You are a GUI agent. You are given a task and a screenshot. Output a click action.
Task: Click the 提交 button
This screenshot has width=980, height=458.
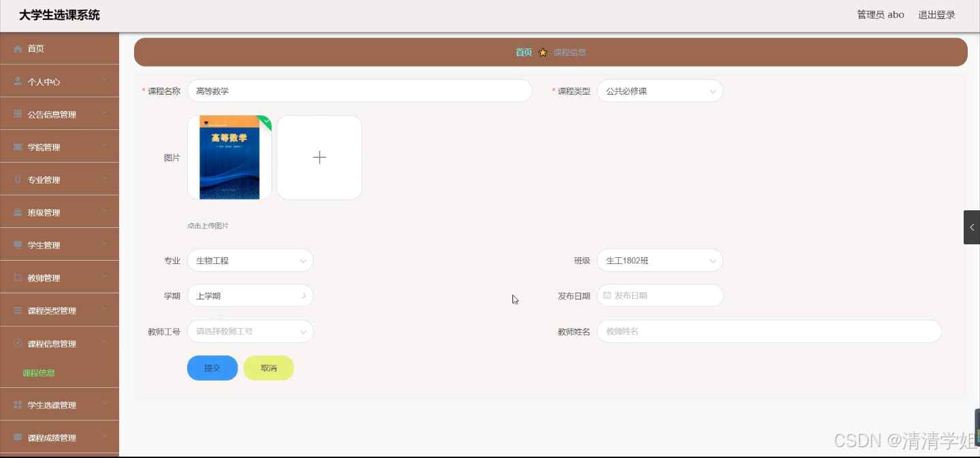(212, 367)
